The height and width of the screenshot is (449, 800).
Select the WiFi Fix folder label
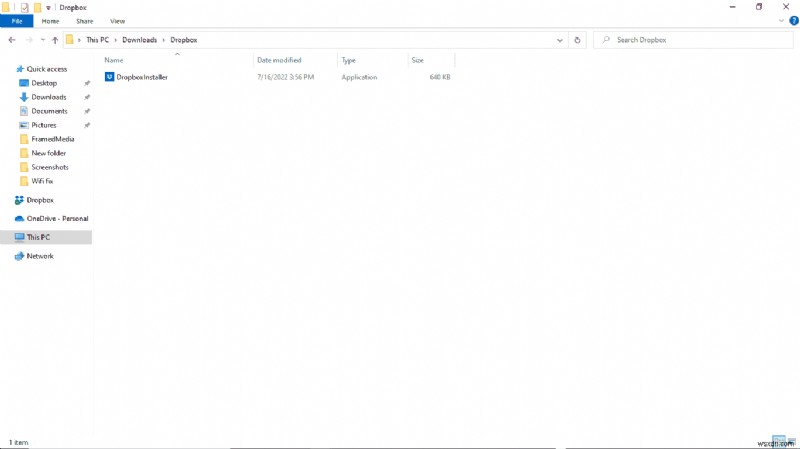tap(42, 181)
